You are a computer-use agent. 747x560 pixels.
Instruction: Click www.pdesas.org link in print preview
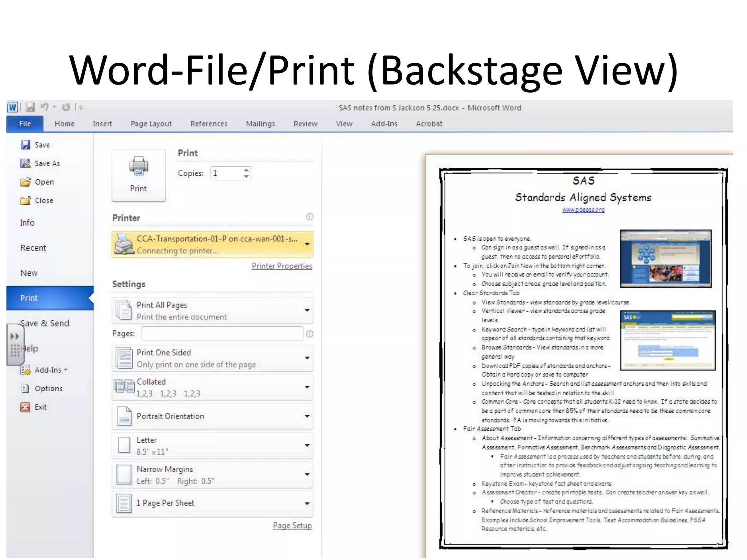tap(583, 210)
